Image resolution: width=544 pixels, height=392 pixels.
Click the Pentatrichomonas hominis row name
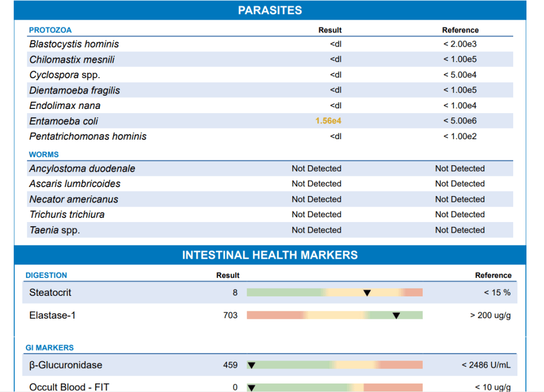click(x=88, y=137)
